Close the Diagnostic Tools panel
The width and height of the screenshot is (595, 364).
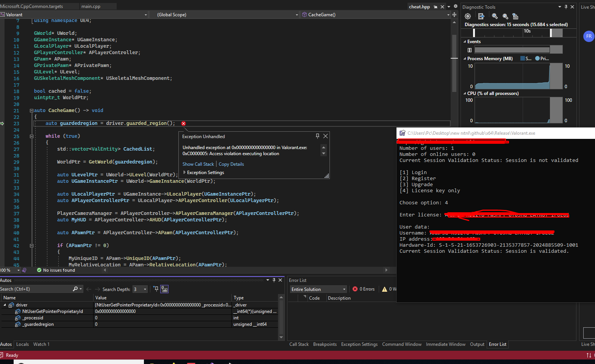572,7
